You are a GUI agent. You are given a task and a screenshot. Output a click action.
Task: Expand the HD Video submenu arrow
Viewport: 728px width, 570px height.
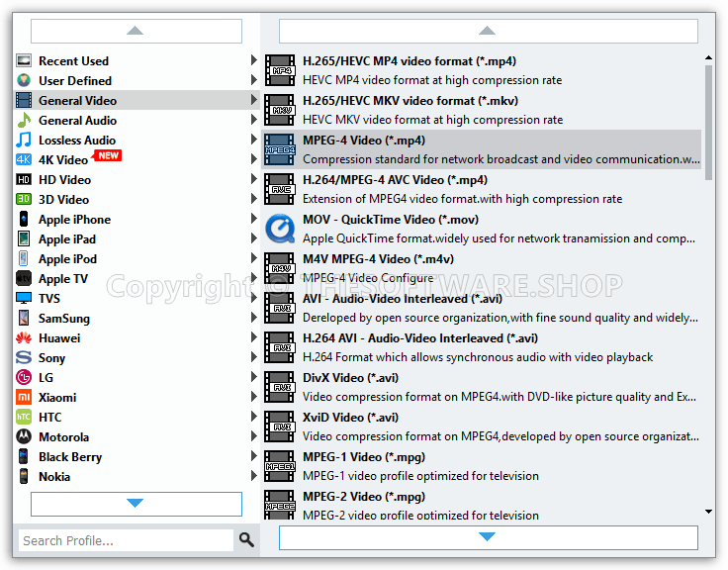pyautogui.click(x=254, y=179)
